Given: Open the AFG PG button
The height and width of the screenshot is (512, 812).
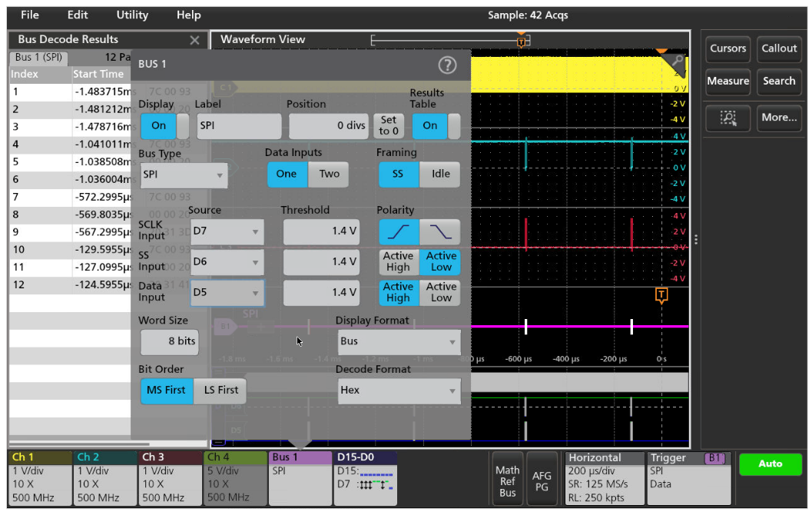Looking at the screenshot, I should pyautogui.click(x=542, y=481).
